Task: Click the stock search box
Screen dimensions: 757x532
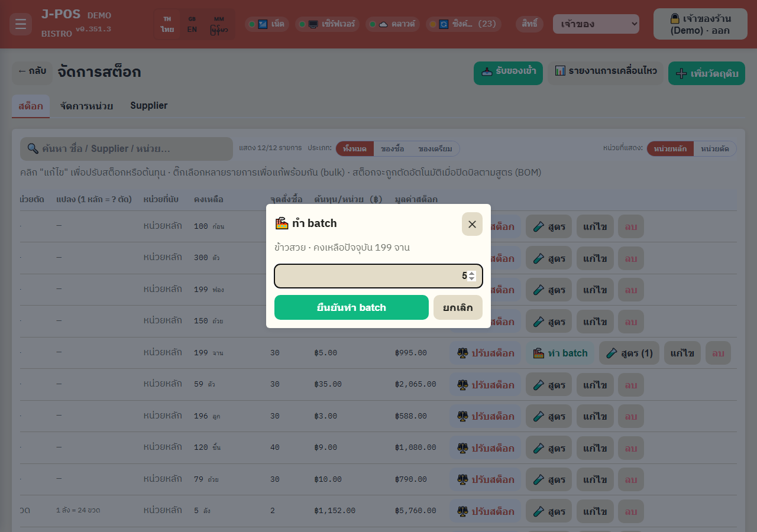Action: point(127,149)
